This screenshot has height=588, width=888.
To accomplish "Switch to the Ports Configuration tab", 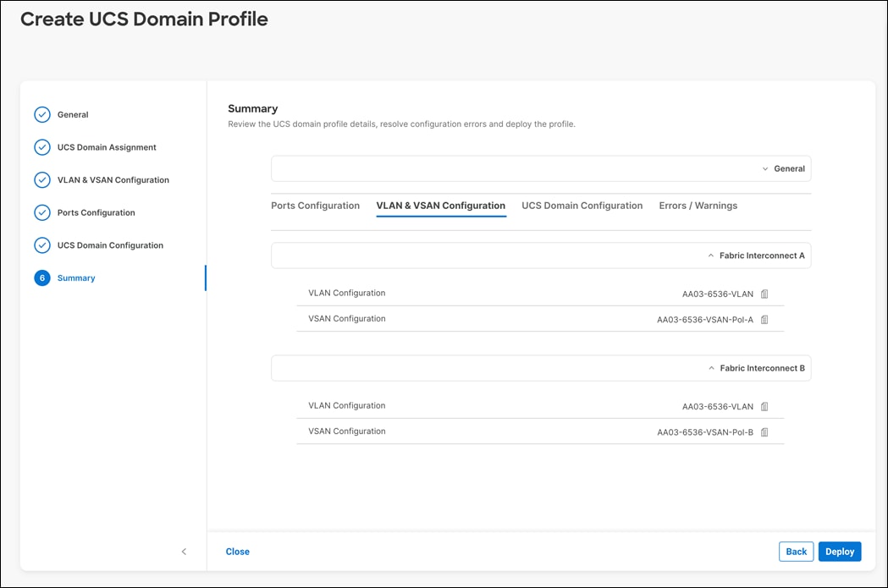I will 315,205.
